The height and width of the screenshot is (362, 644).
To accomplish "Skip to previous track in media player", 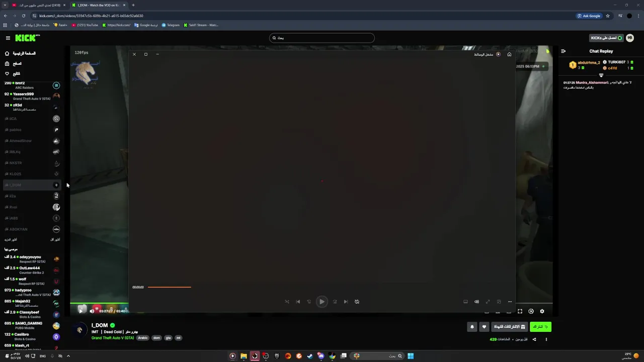I will 298,302.
